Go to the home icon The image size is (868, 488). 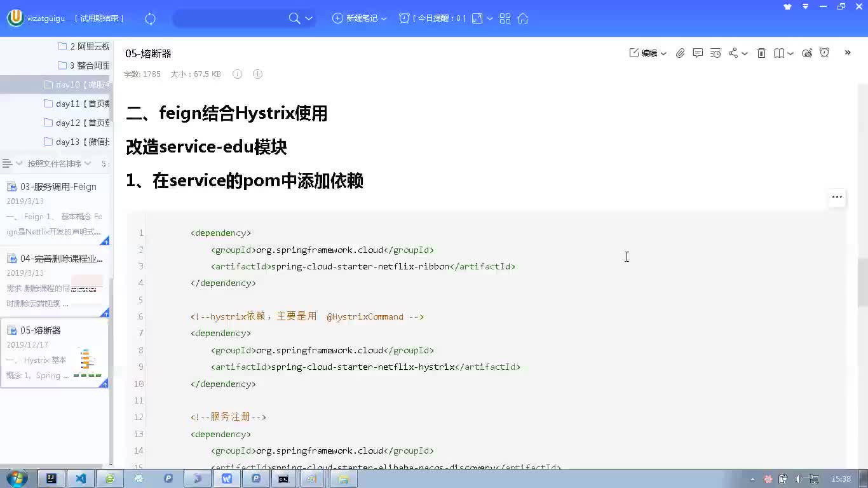[523, 18]
